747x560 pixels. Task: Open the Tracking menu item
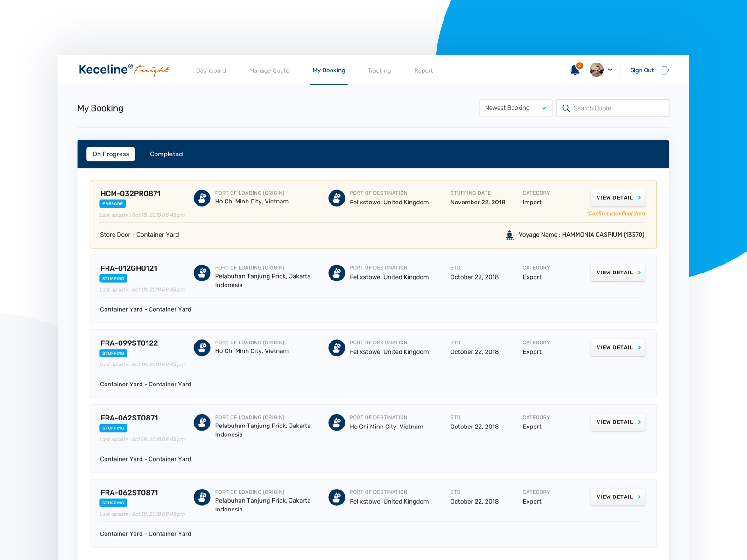pos(379,70)
